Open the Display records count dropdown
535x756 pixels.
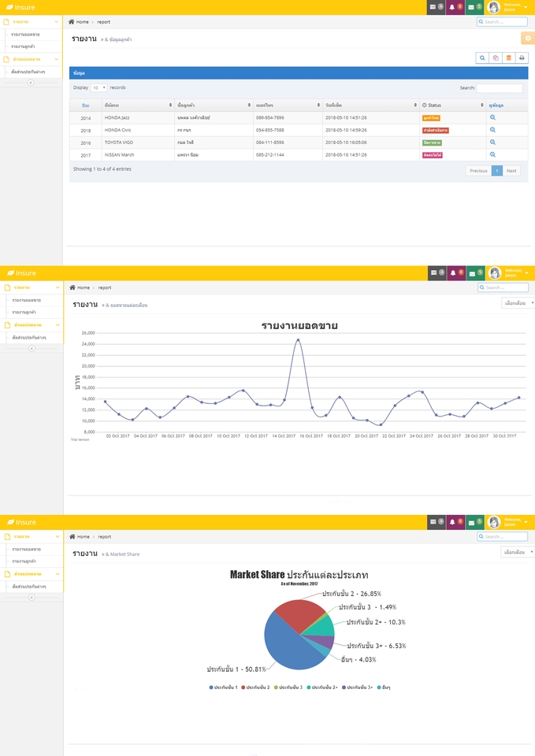point(99,87)
